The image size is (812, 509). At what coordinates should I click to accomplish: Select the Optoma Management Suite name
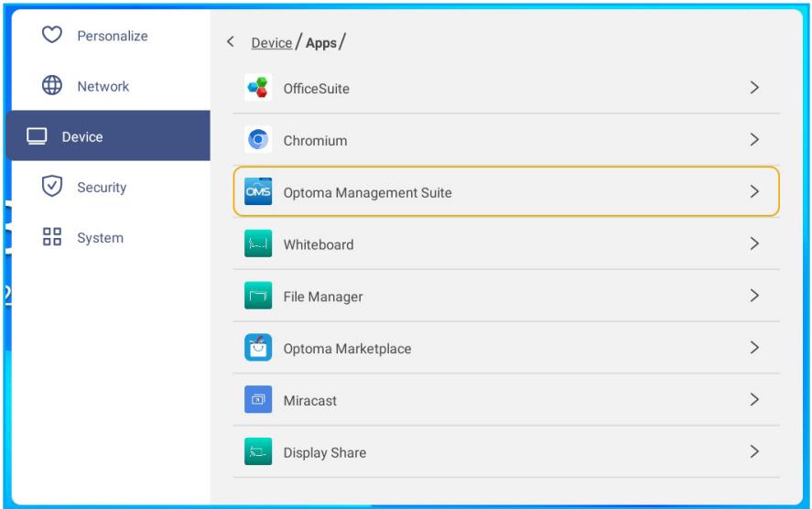pyautogui.click(x=368, y=192)
